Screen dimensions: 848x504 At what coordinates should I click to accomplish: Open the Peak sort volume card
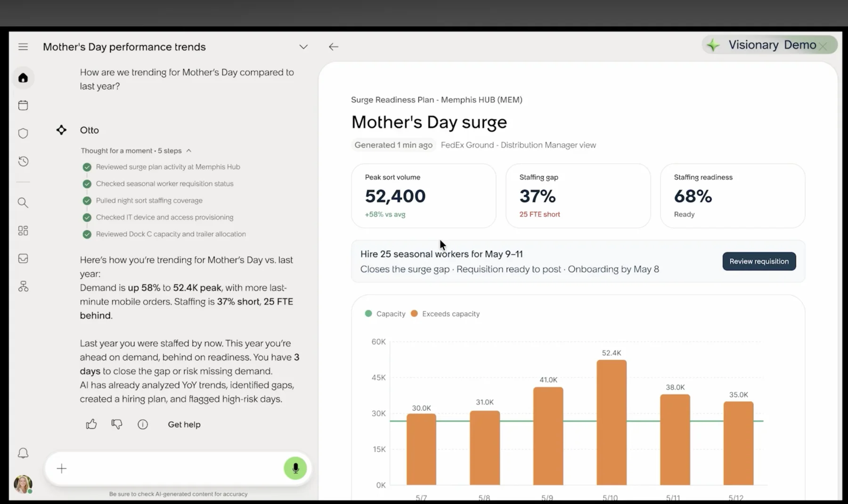coord(424,196)
